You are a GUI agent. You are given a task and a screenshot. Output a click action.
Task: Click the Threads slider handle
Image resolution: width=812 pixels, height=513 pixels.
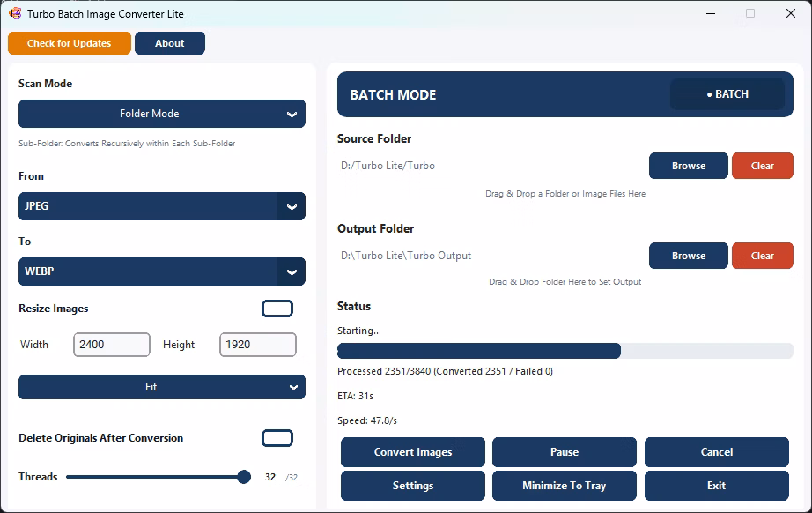[x=244, y=477]
